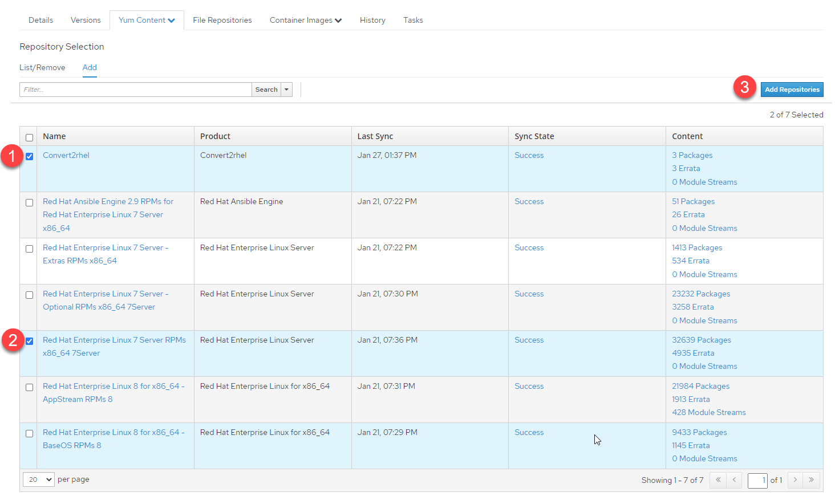The width and height of the screenshot is (835, 504).
Task: Uncheck the Convert2rhel repository checkbox
Action: (x=29, y=156)
